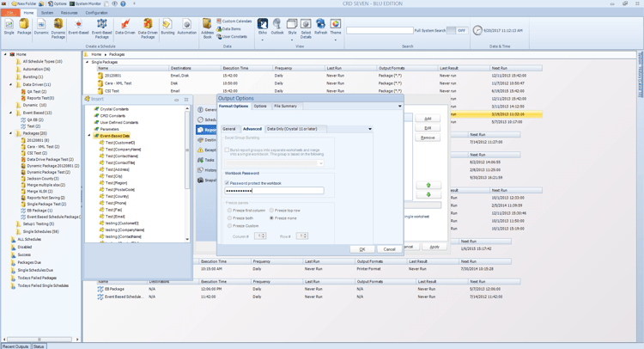Open User Constants in ribbon
This screenshot has width=644, height=349.
[x=232, y=37]
